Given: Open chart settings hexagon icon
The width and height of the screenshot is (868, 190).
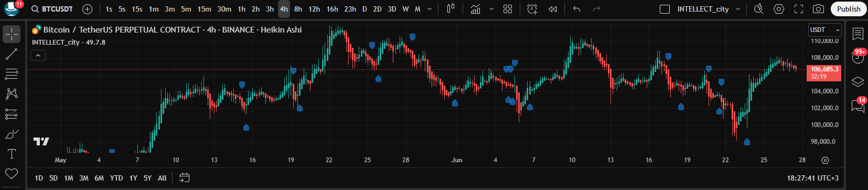Looking at the screenshot, I should (x=779, y=9).
